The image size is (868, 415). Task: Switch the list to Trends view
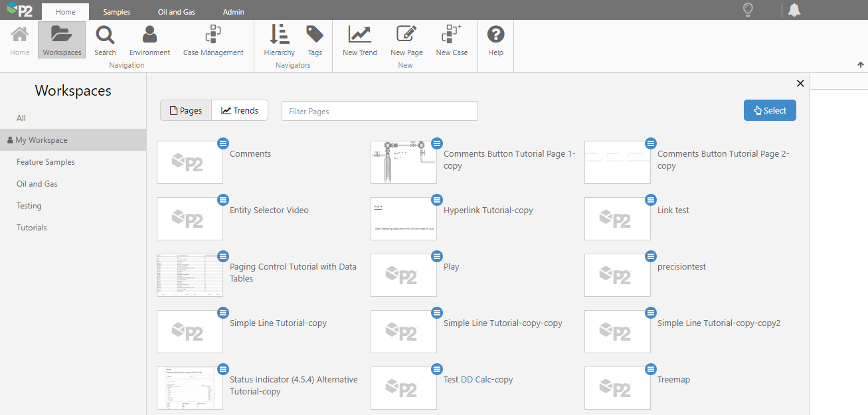coord(240,111)
